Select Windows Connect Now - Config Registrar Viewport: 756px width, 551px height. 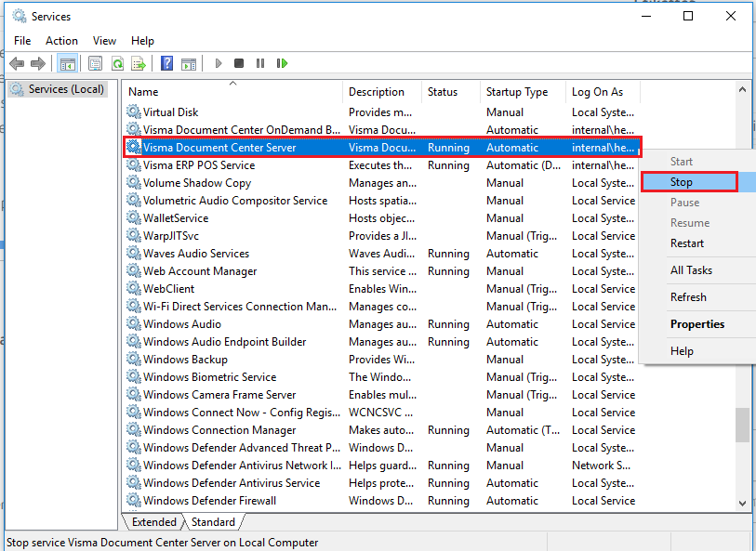[382, 413]
